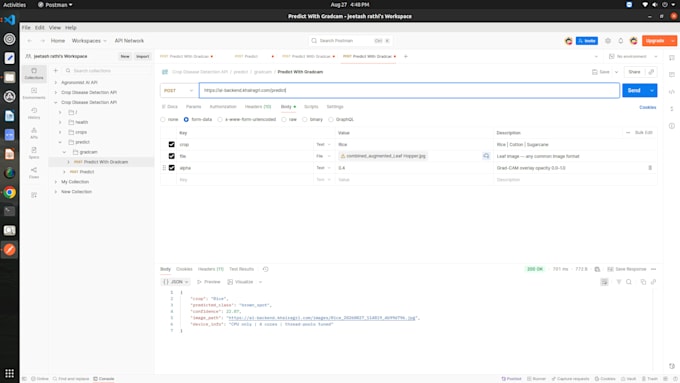Uncheck the alpha parameter checkbox
Screen dimensions: 680x383
[172, 167]
